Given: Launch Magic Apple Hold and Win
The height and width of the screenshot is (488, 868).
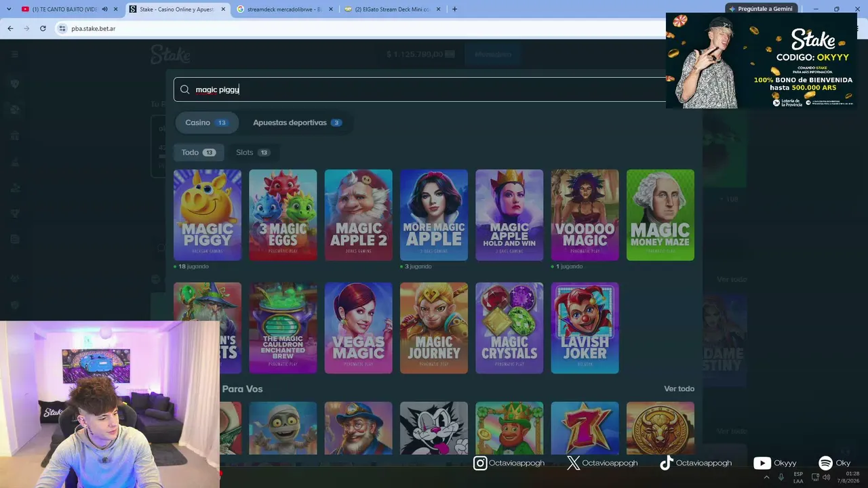Looking at the screenshot, I should point(509,215).
